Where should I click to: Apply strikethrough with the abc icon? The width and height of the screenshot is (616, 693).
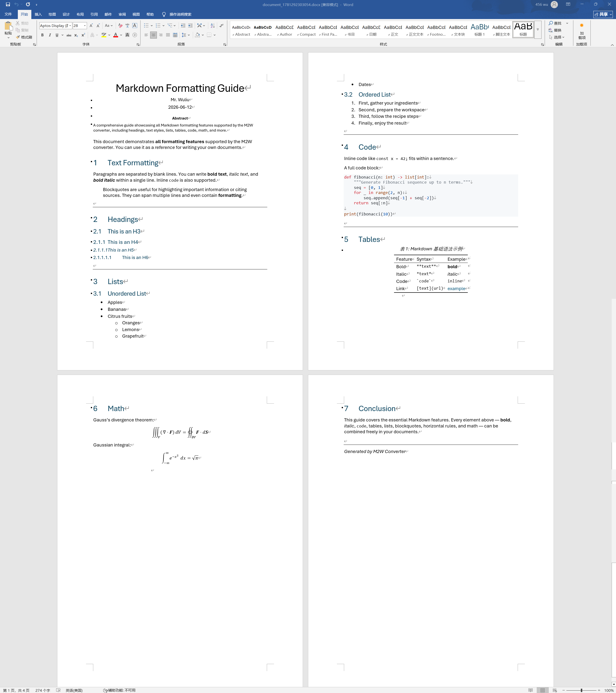(69, 35)
